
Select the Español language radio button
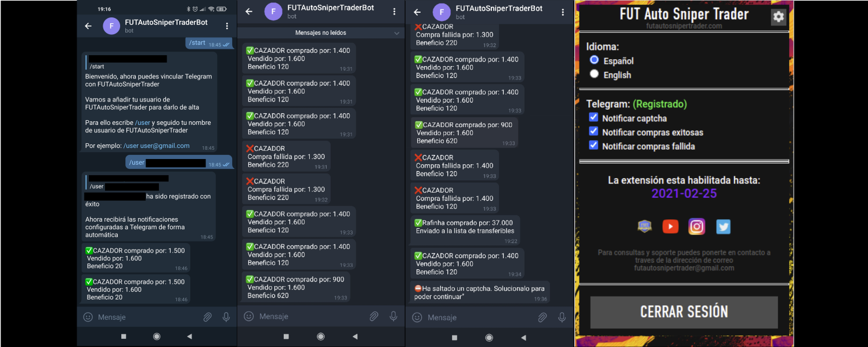(x=594, y=60)
